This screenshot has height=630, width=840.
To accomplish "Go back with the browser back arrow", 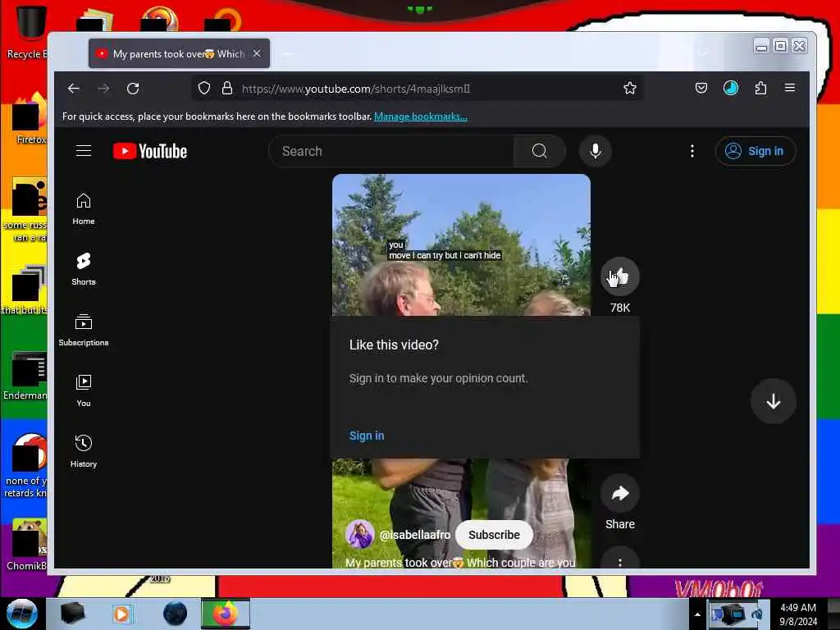I will (x=73, y=89).
